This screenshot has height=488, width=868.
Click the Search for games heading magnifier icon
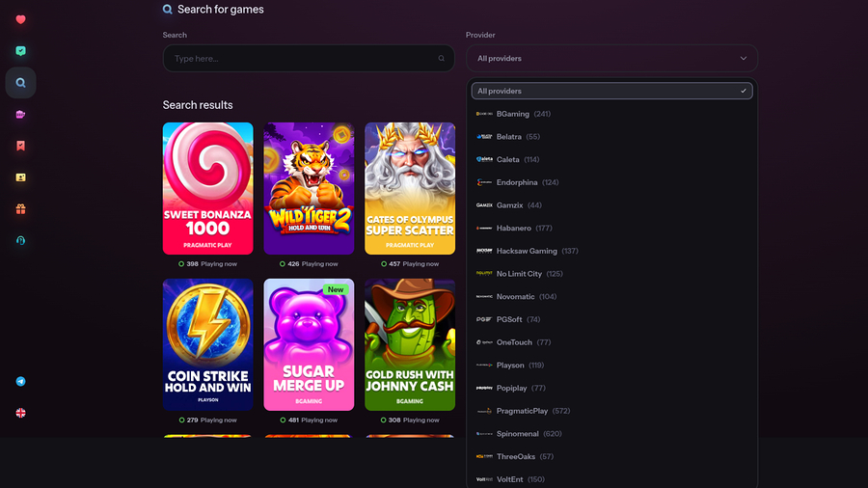[167, 10]
